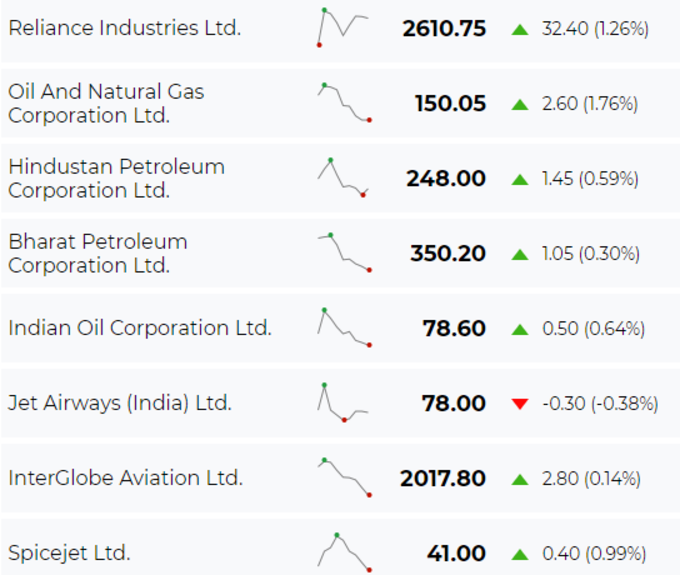The width and height of the screenshot is (680, 575).
Task: Open Oil And Natural Gas Corporation link
Action: (x=106, y=103)
